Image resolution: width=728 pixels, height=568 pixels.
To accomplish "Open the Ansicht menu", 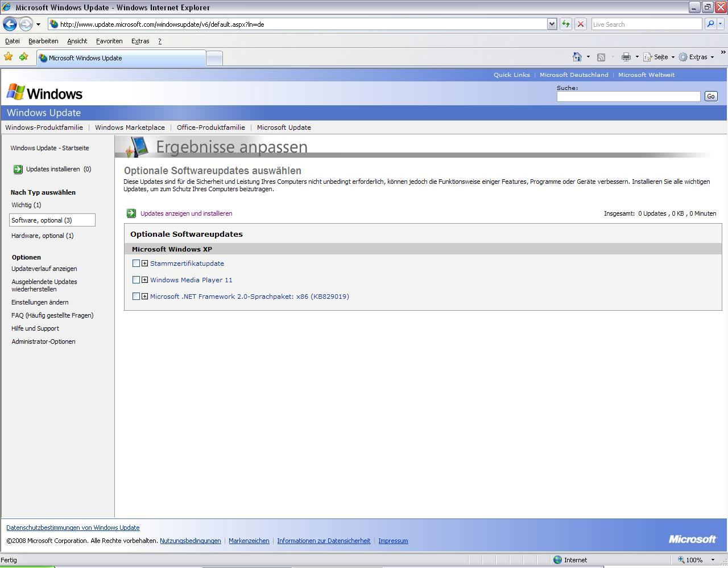I will (x=77, y=41).
